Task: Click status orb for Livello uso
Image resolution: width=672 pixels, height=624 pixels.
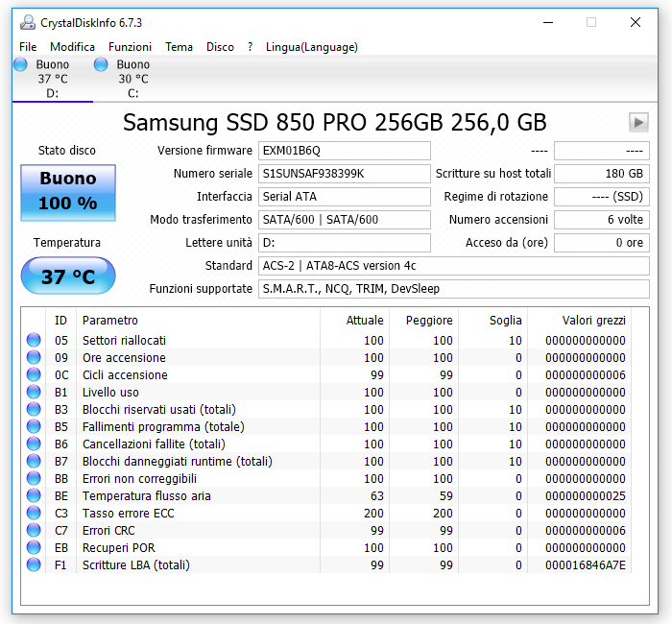Action: tap(34, 392)
